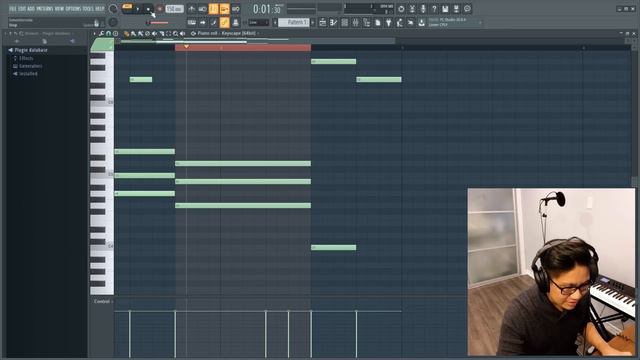Open audio editor scissors icon
This screenshot has width=640, height=360.
412,9
